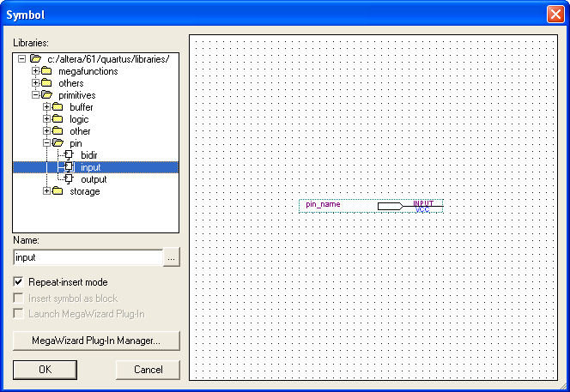This screenshot has height=392, width=570.
Task: Expand the storage folder node
Action: 47,191
